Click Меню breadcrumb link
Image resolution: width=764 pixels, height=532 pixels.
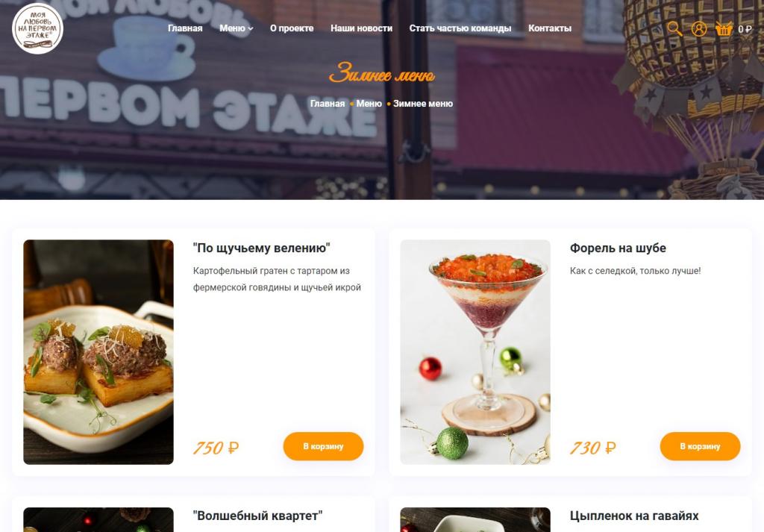pos(369,104)
